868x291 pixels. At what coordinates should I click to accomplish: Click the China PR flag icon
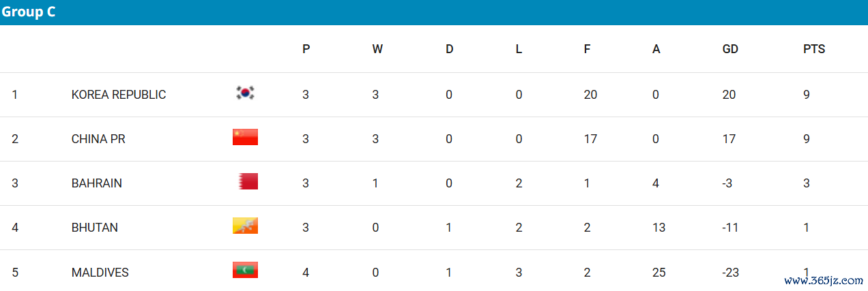(245, 137)
